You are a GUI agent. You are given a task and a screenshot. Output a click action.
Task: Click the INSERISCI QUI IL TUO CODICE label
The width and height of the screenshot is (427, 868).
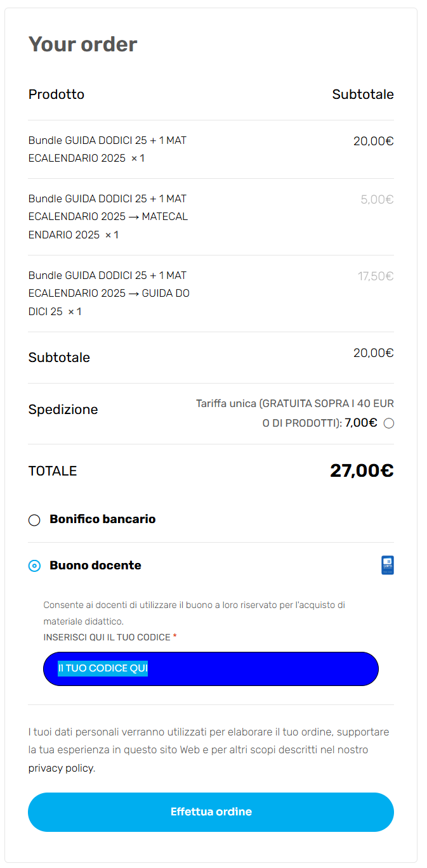(x=107, y=637)
